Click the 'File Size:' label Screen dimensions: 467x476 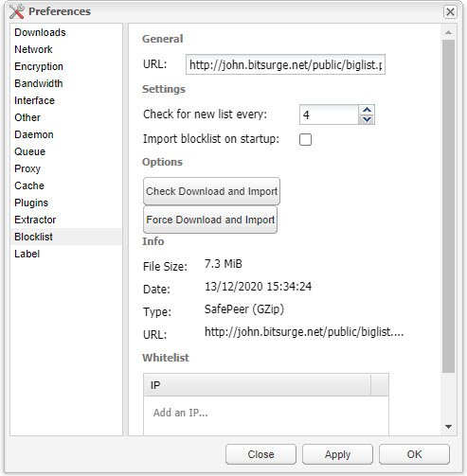165,267
